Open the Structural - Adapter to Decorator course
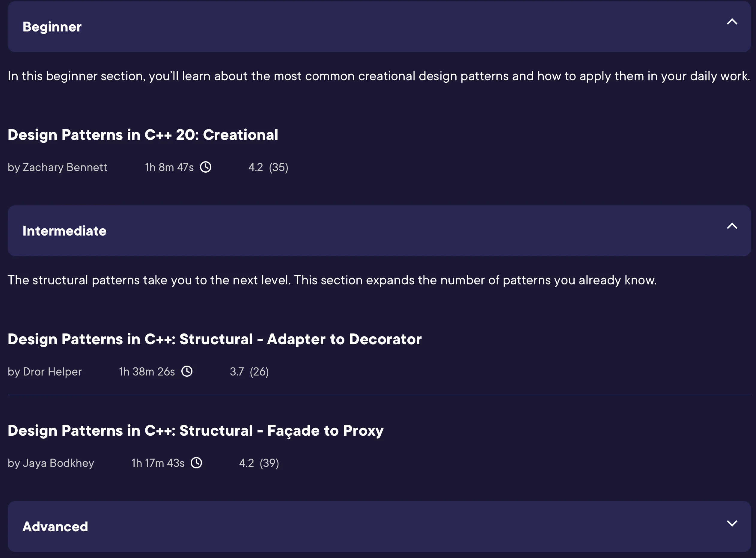 215,339
